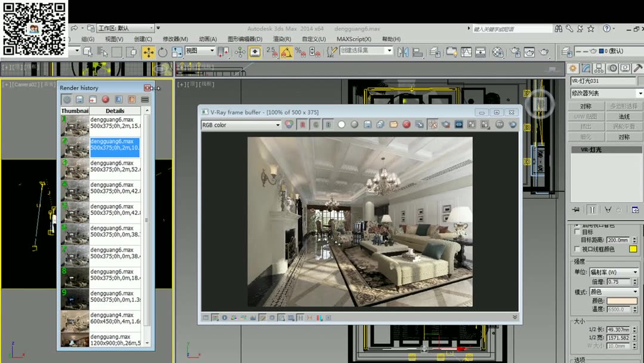Click the 对称 button in the right panel
The height and width of the screenshot is (363, 644).
tap(587, 106)
